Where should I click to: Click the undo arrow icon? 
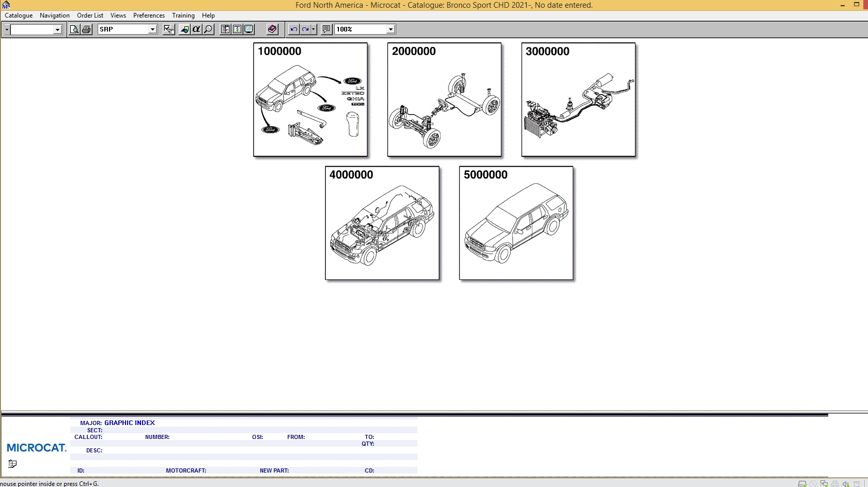[x=293, y=29]
